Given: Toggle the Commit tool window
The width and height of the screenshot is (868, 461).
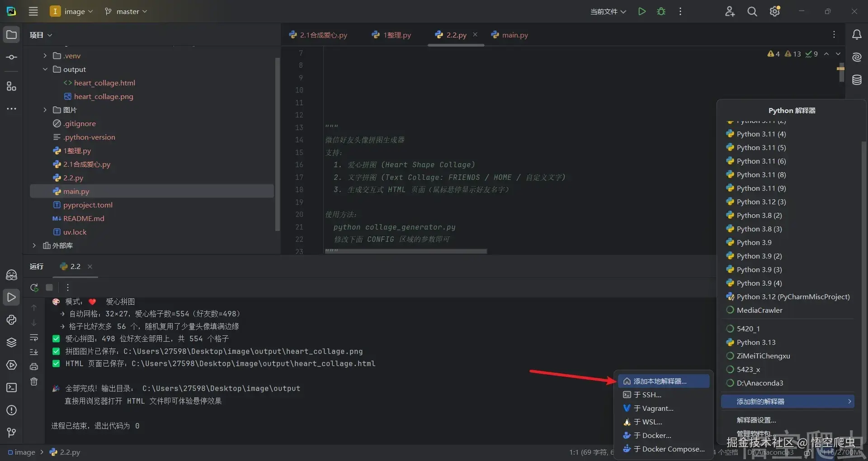Looking at the screenshot, I should (x=11, y=57).
